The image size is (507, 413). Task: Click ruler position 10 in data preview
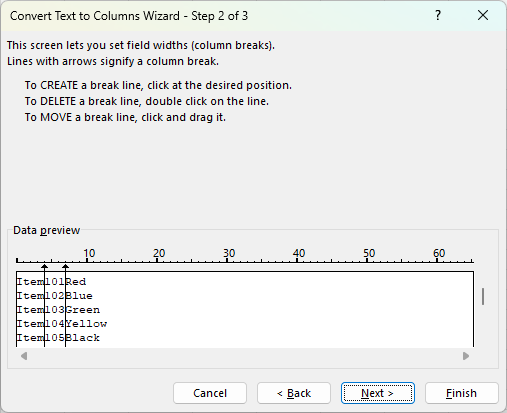point(89,253)
